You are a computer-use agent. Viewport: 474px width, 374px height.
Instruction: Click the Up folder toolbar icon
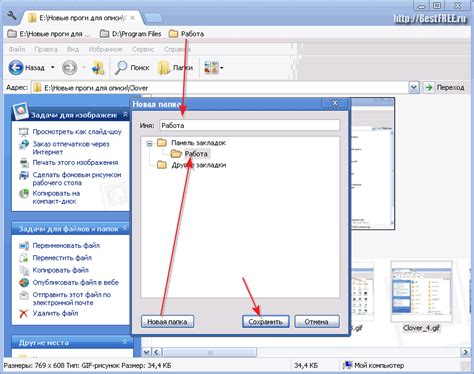click(98, 68)
